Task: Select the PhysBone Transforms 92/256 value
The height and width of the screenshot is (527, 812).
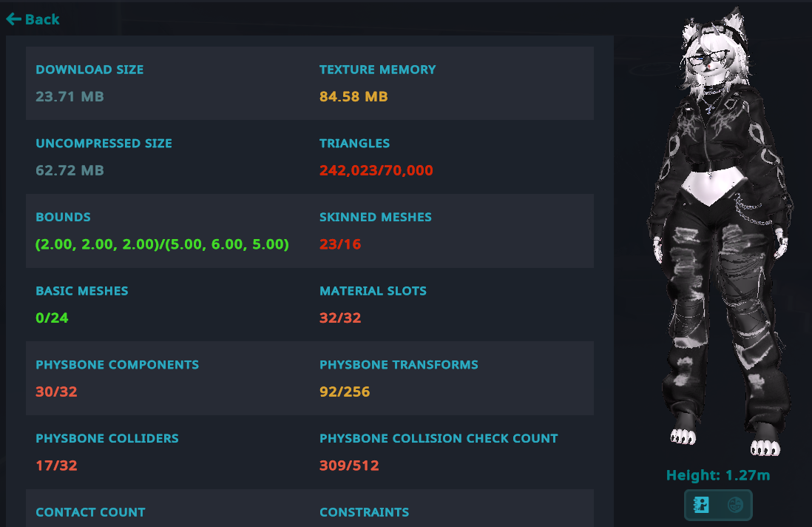Action: point(345,392)
